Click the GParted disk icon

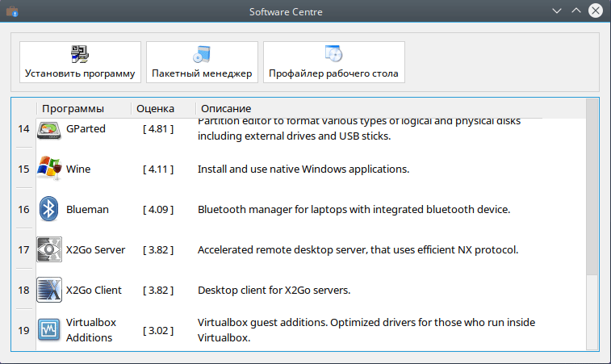tap(49, 130)
